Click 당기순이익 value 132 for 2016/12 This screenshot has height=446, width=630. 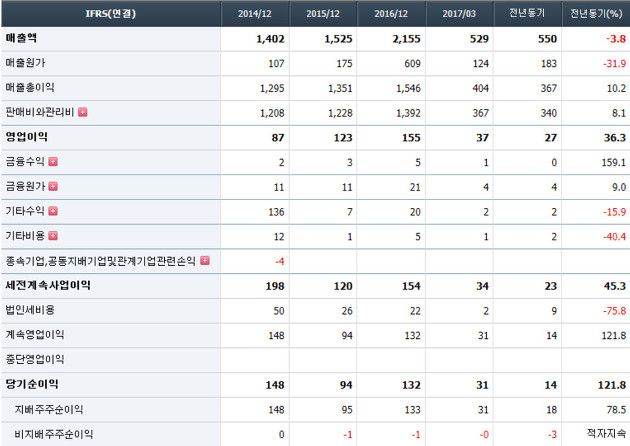coord(411,385)
